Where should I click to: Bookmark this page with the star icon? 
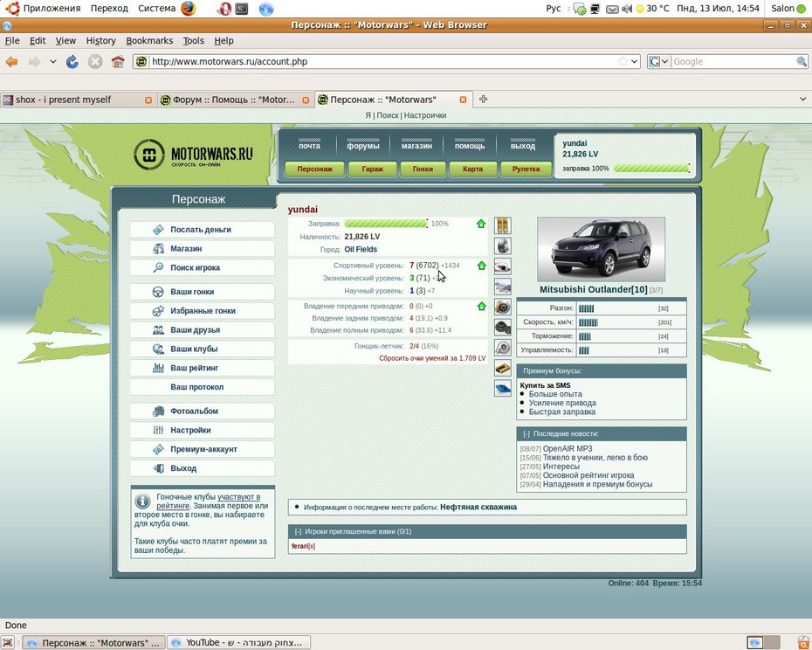pyautogui.click(x=623, y=61)
